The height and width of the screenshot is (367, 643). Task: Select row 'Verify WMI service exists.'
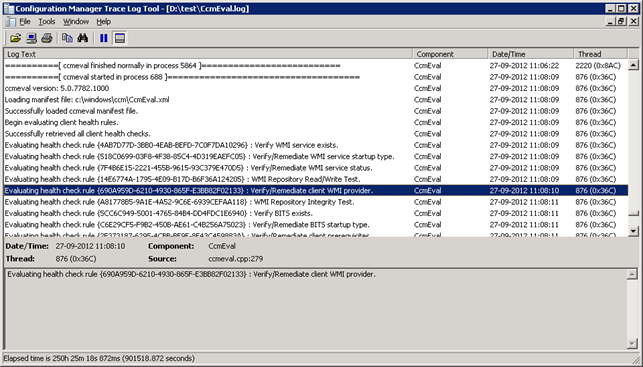tap(316, 145)
